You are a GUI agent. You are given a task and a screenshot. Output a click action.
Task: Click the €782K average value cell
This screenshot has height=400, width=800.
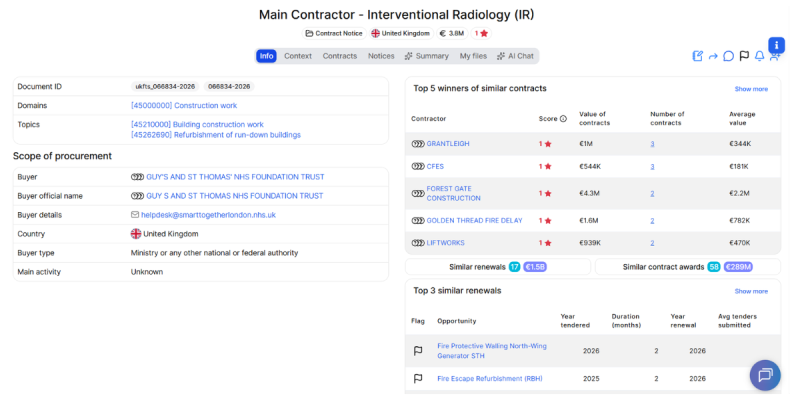click(740, 220)
